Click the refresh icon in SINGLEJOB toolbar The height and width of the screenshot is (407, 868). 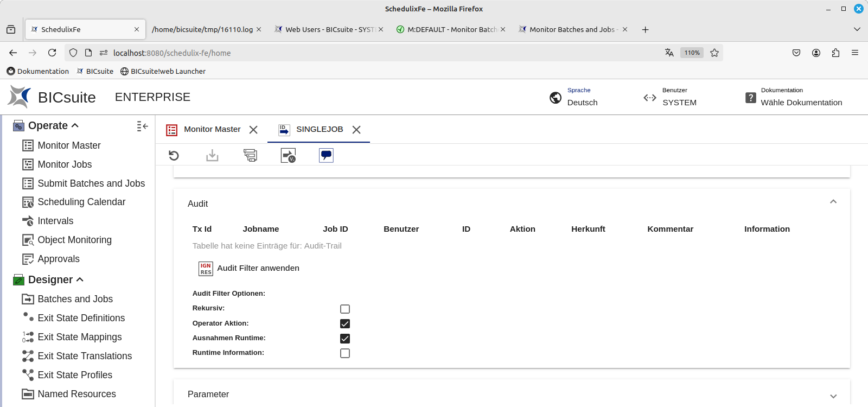tap(174, 156)
